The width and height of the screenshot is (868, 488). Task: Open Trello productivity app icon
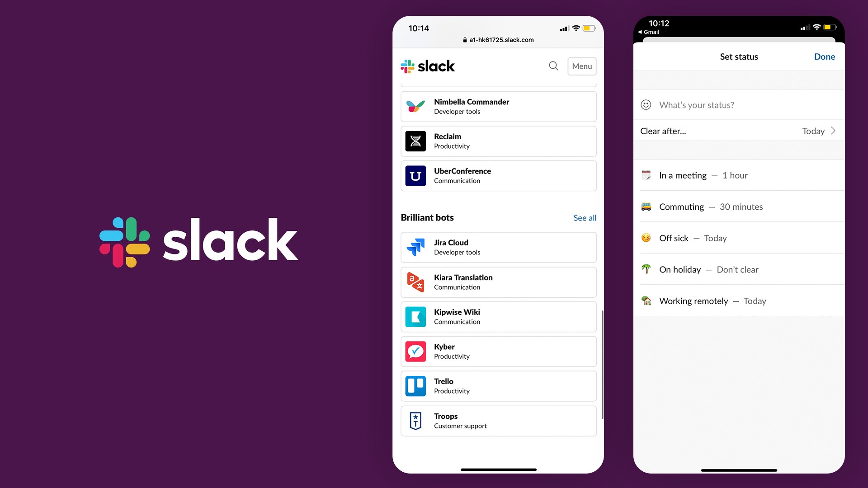415,385
